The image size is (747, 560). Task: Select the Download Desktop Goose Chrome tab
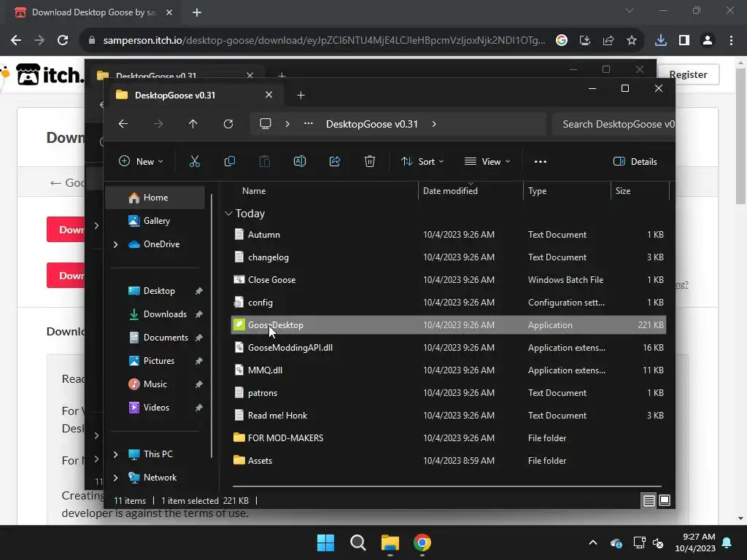coord(93,12)
